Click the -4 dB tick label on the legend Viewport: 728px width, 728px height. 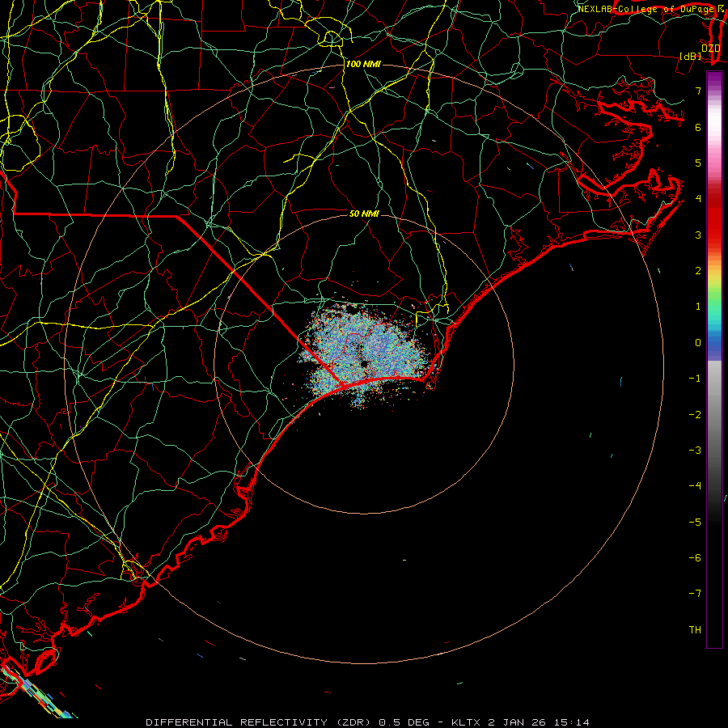[695, 485]
